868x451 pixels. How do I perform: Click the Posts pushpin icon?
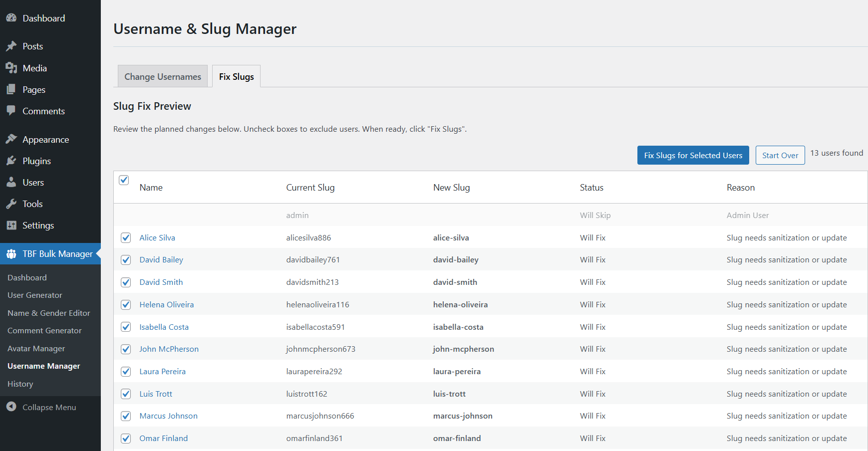click(11, 46)
